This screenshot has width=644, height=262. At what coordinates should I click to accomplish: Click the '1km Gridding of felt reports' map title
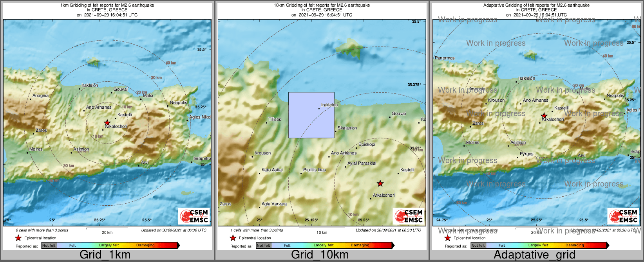coord(107,5)
